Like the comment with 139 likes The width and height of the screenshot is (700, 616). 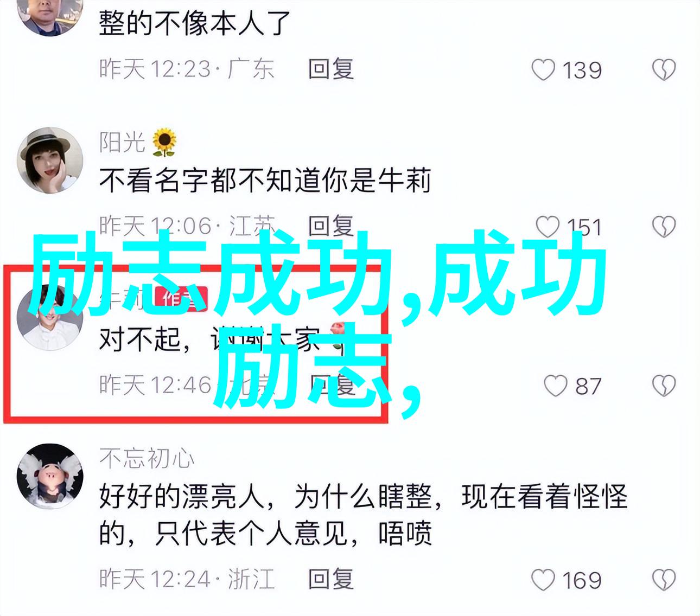[x=543, y=70]
